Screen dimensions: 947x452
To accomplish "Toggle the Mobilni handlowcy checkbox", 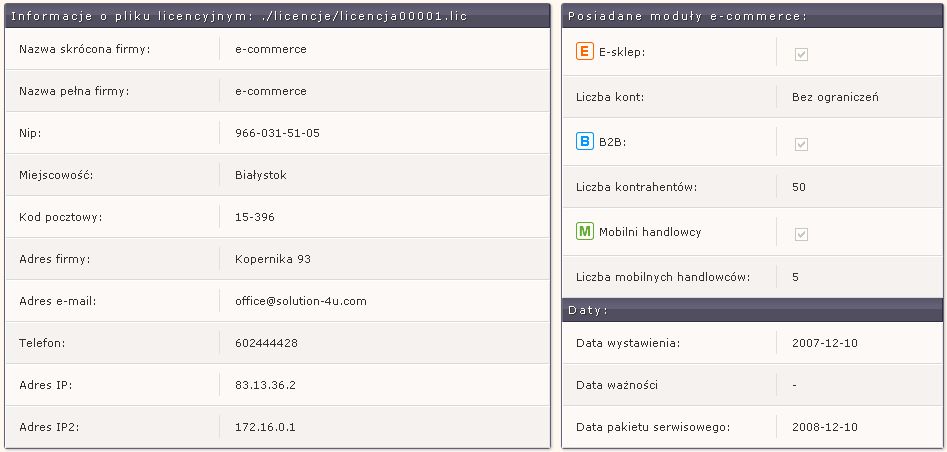I will pos(801,234).
